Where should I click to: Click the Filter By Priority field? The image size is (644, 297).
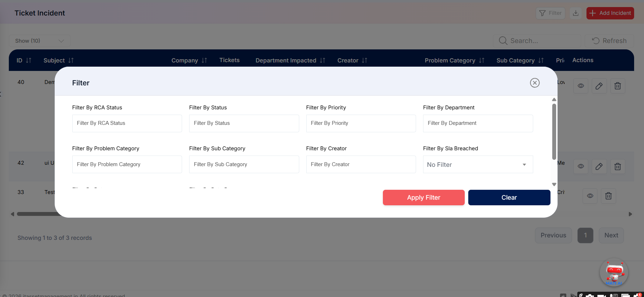[x=361, y=123]
